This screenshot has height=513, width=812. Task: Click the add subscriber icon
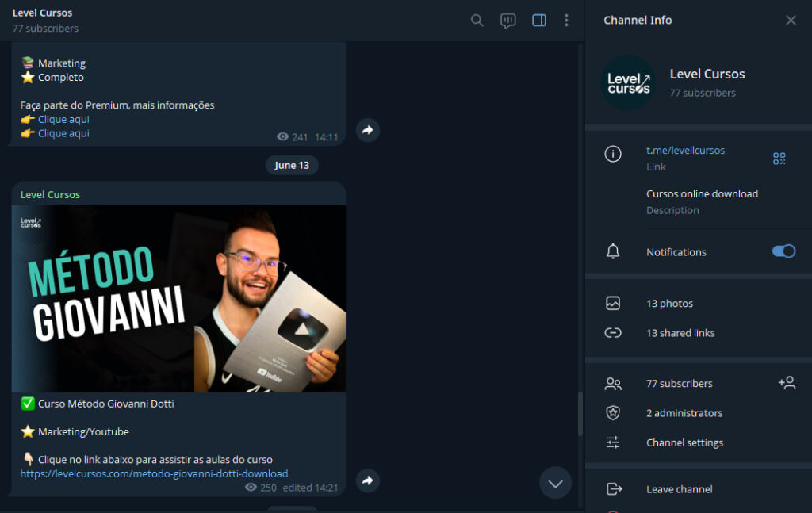(x=787, y=383)
